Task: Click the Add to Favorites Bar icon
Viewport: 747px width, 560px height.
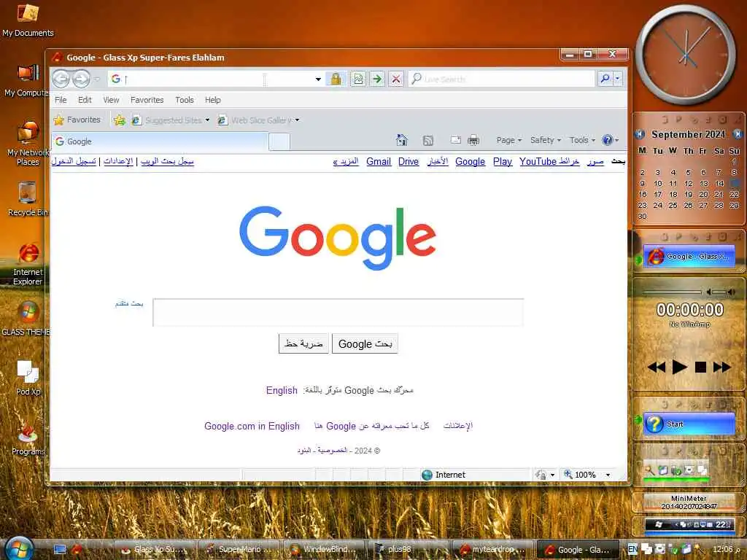Action: [x=120, y=120]
